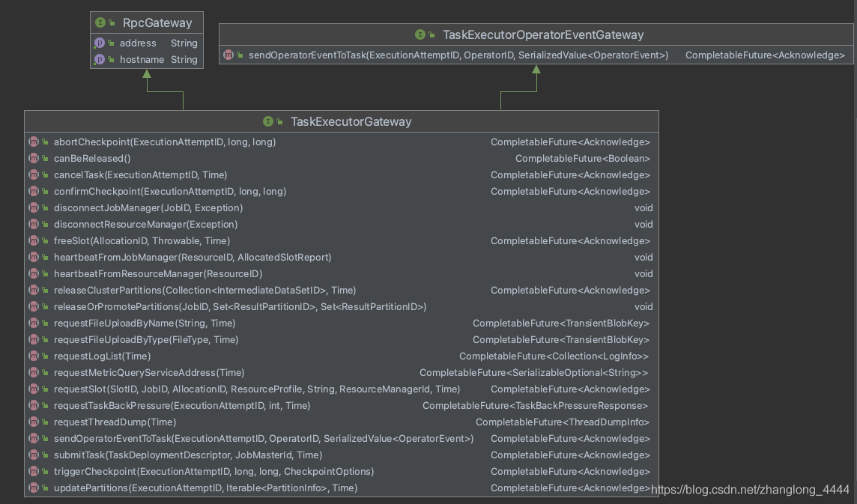Select releaseClusterPartitions method text
The width and height of the screenshot is (857, 504).
point(205,291)
